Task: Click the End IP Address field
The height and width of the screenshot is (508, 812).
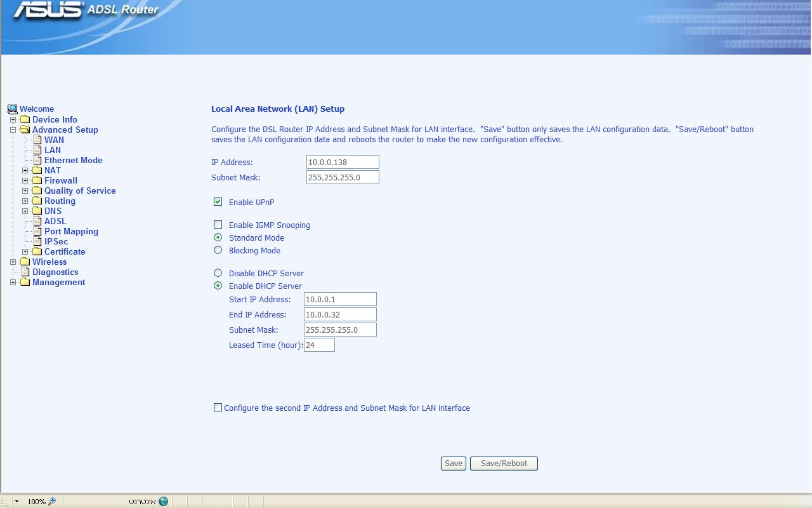Action: [340, 314]
